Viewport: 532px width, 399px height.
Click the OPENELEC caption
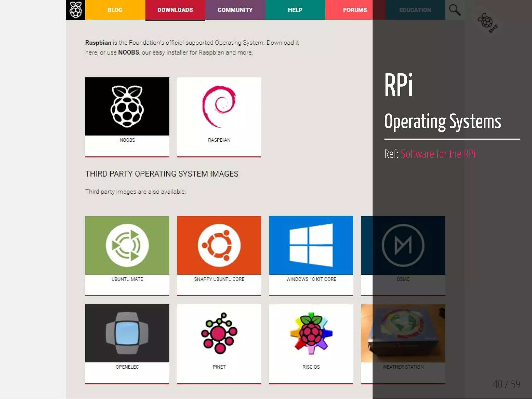(x=127, y=367)
